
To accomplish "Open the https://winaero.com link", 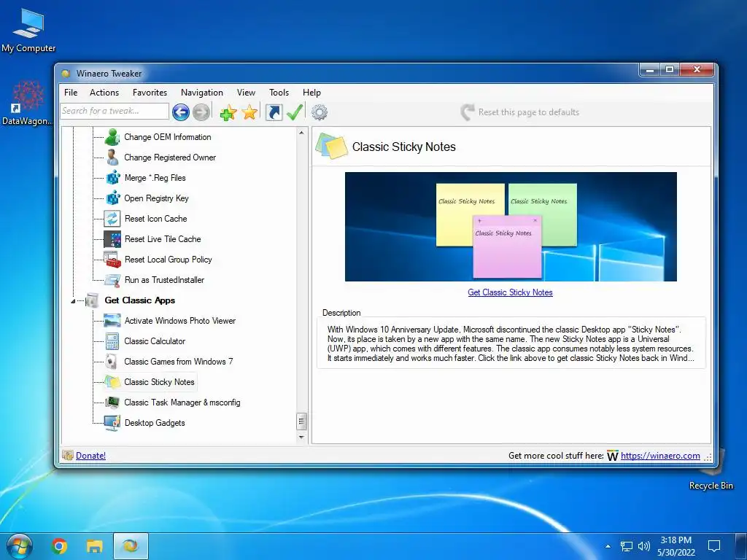I will click(660, 456).
